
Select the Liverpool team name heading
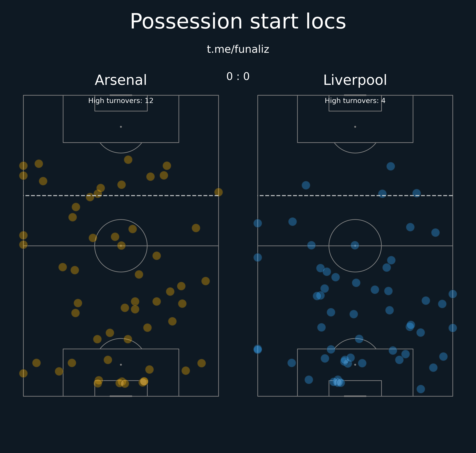point(355,80)
